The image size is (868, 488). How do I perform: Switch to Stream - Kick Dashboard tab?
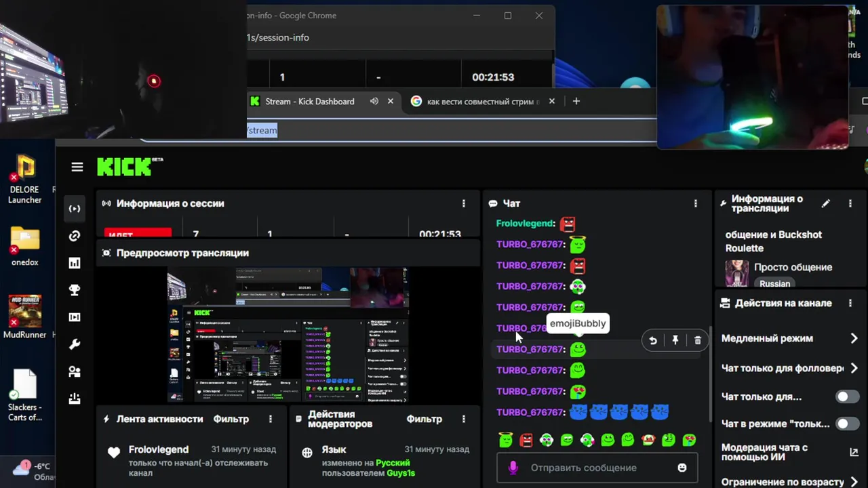tap(310, 101)
